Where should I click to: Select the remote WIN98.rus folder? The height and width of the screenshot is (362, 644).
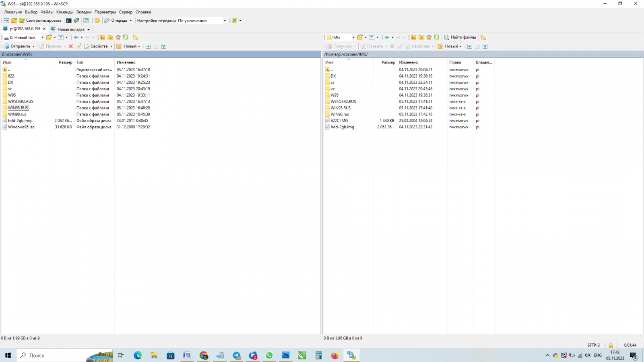tap(340, 114)
